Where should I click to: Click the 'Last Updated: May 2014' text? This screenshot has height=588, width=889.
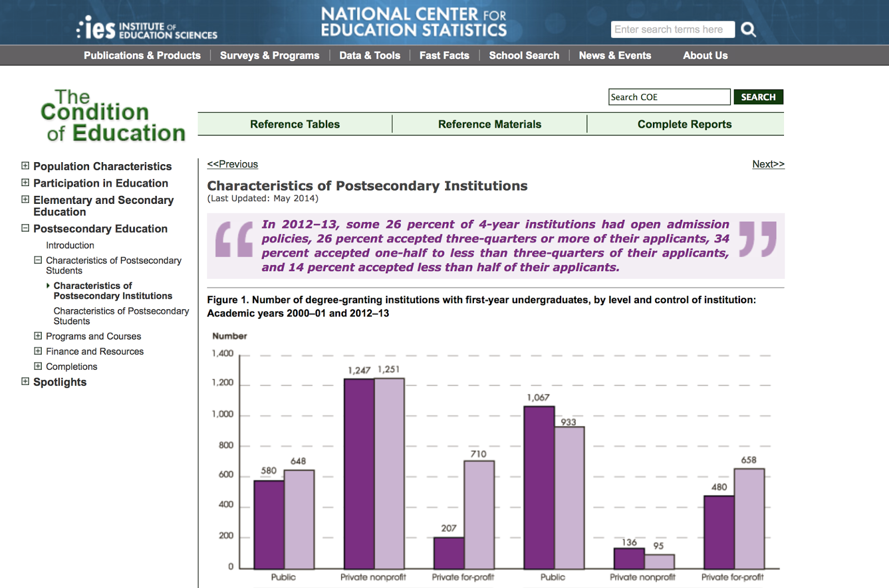coord(263,199)
